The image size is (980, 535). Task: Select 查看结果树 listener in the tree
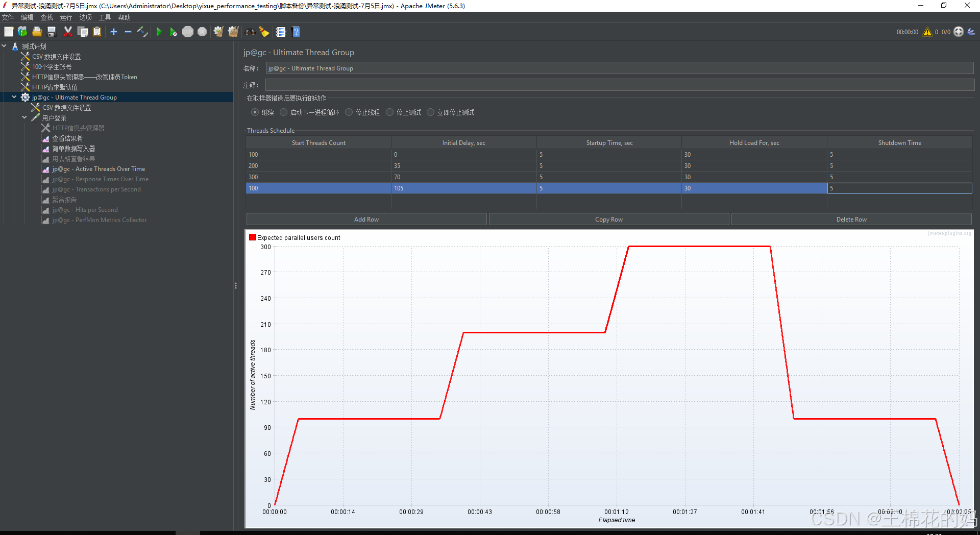[x=67, y=138]
